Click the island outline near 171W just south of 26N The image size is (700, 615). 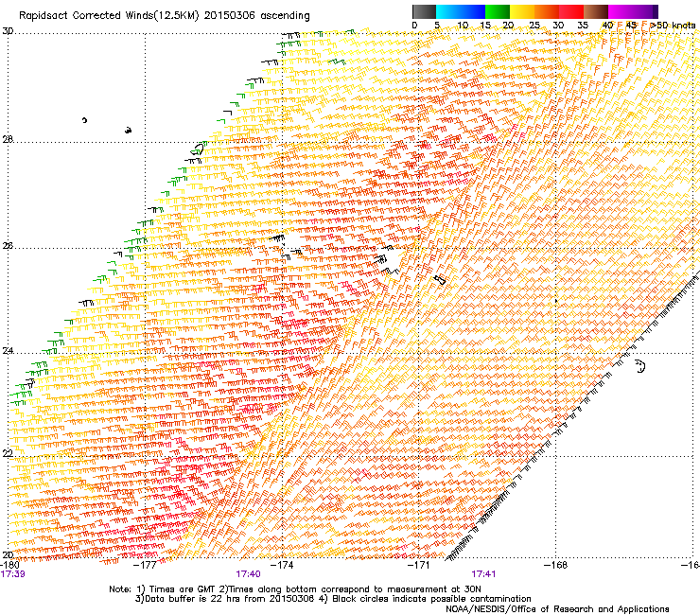[x=440, y=280]
